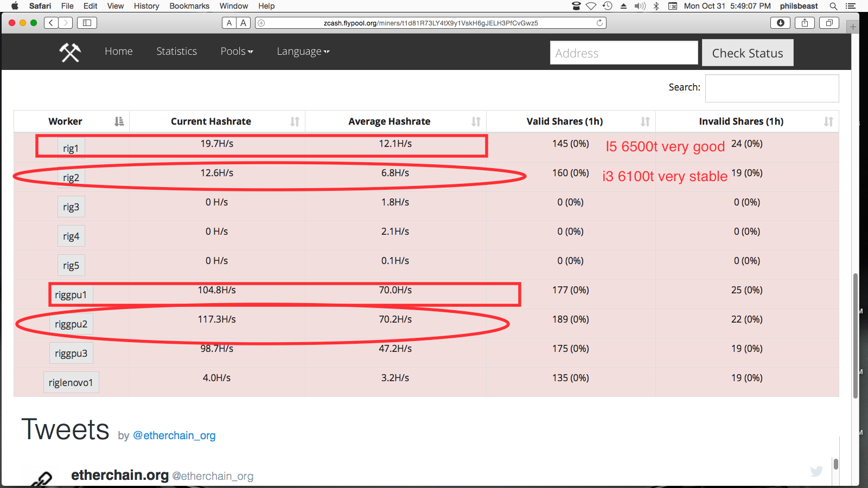Go forward with Safari's forward arrow

click(66, 23)
